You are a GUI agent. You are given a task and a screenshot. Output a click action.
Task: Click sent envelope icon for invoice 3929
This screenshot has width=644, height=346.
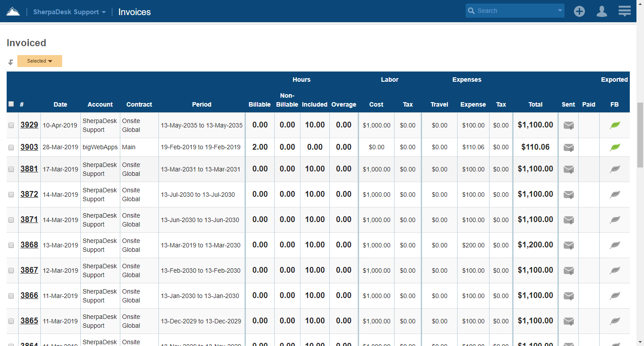(x=569, y=125)
